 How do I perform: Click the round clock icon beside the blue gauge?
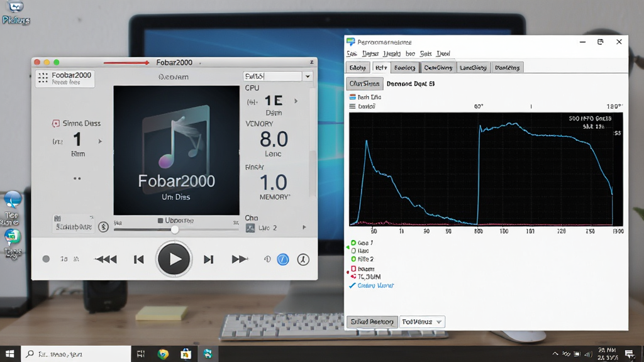(x=303, y=260)
